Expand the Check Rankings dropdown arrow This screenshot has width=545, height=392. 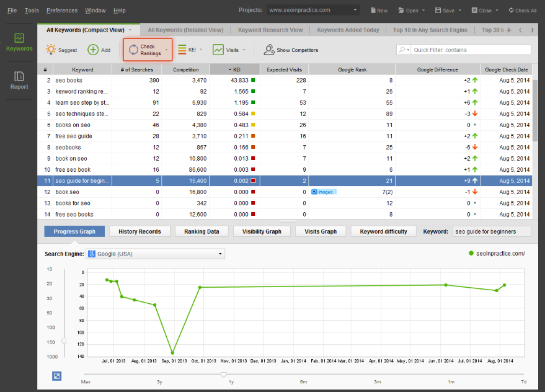pos(167,50)
